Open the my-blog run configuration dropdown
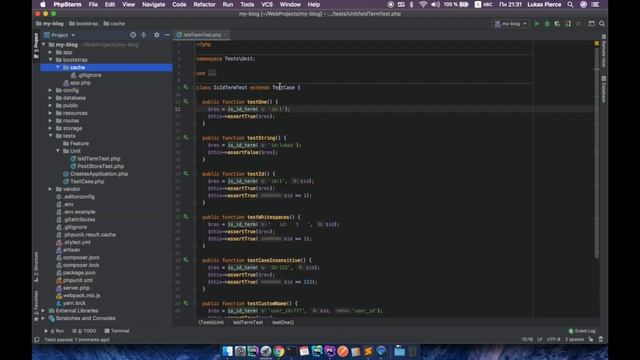640x360 pixels. (x=511, y=24)
